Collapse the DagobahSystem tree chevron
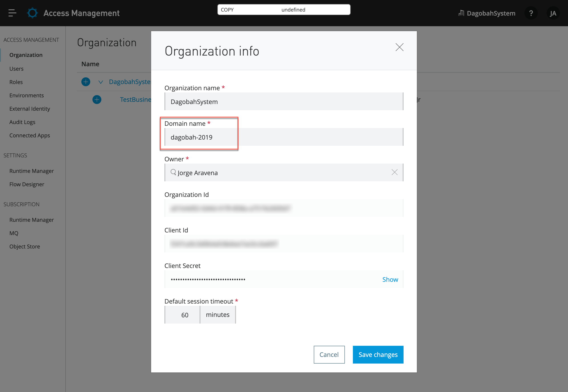 click(x=101, y=82)
